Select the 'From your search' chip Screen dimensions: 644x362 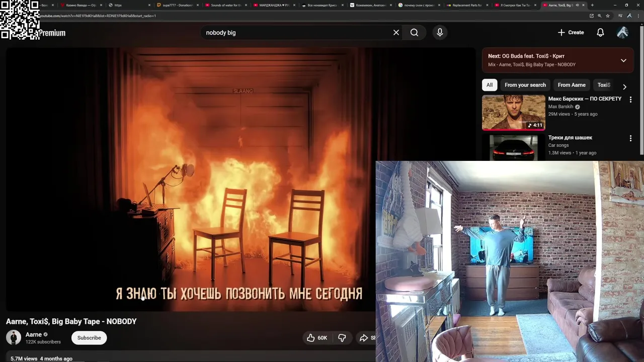tap(525, 85)
